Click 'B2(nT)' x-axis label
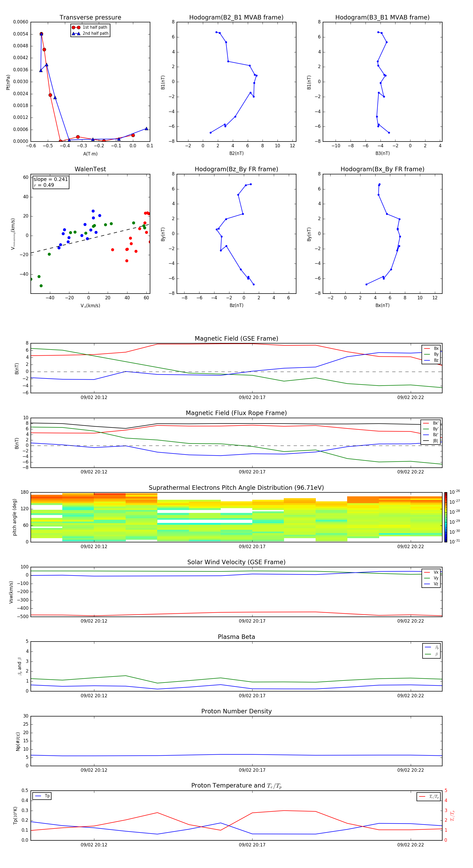 tap(236, 153)
